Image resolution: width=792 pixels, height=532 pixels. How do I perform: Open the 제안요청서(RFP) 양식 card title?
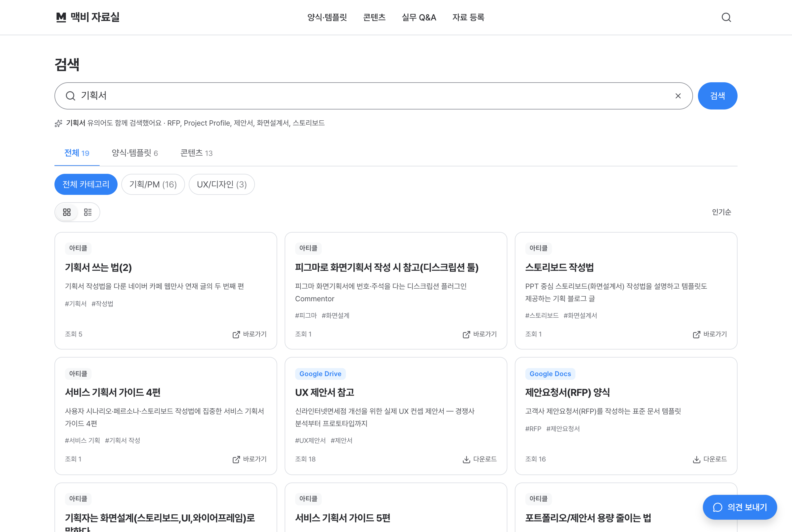coord(567,392)
